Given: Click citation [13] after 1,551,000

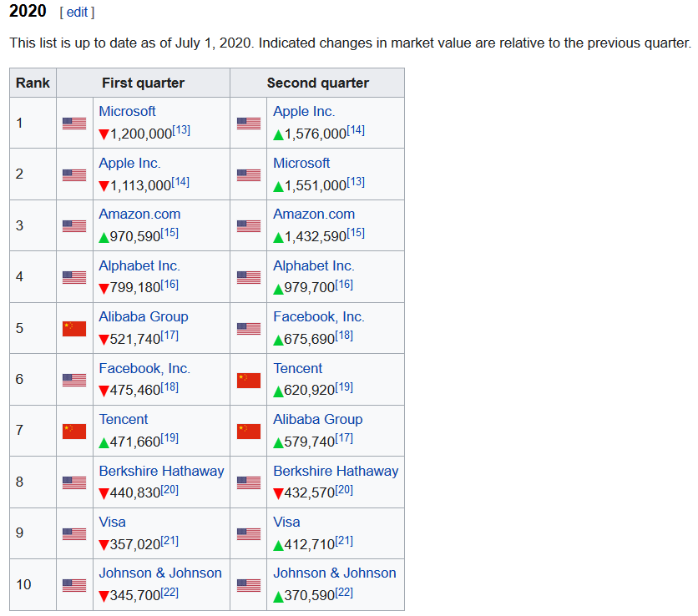Looking at the screenshot, I should point(356,182).
